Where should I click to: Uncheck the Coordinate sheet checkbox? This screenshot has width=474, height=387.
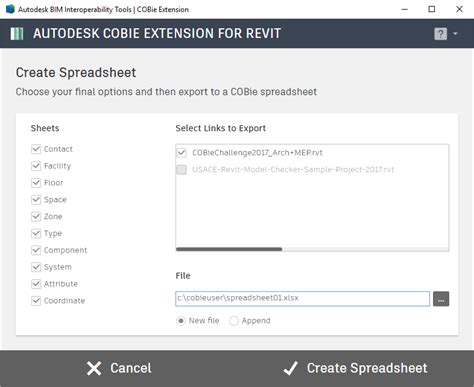point(36,301)
